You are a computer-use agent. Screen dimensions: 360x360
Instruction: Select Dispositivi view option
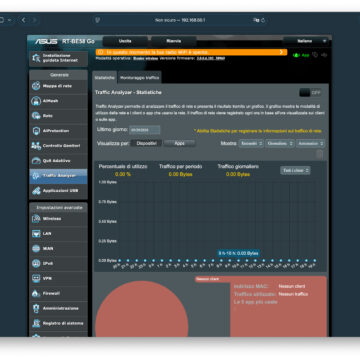click(146, 143)
